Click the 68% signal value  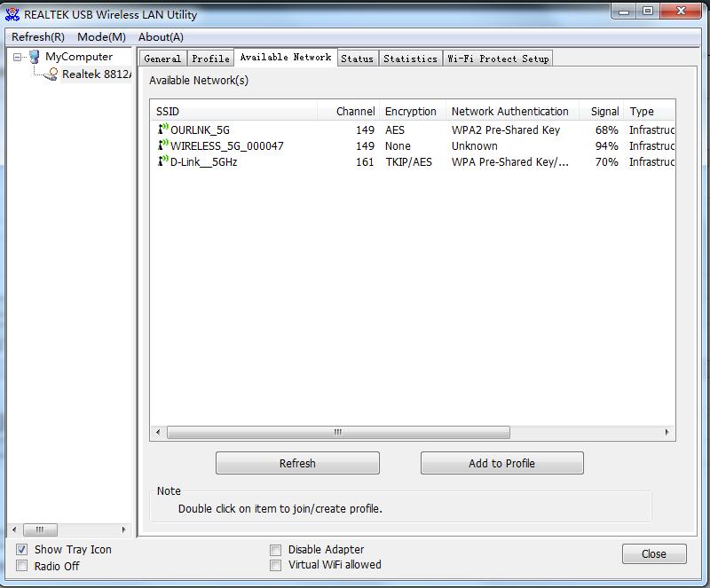click(x=607, y=129)
